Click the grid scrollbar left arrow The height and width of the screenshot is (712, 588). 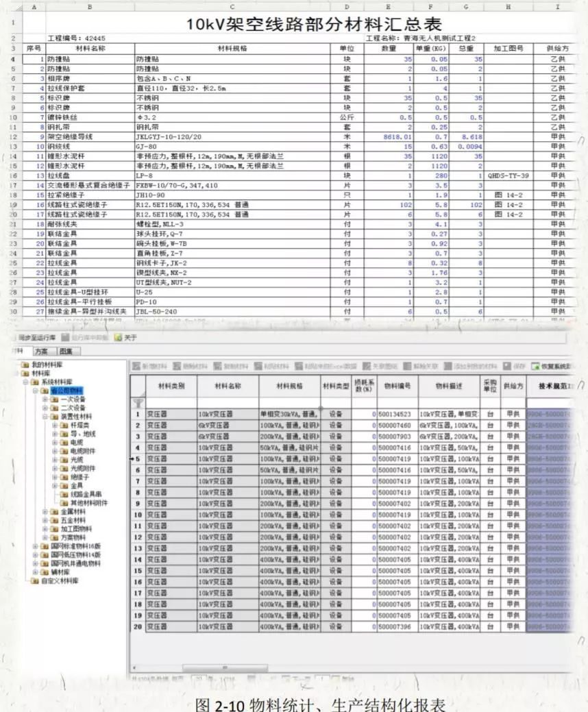click(134, 668)
